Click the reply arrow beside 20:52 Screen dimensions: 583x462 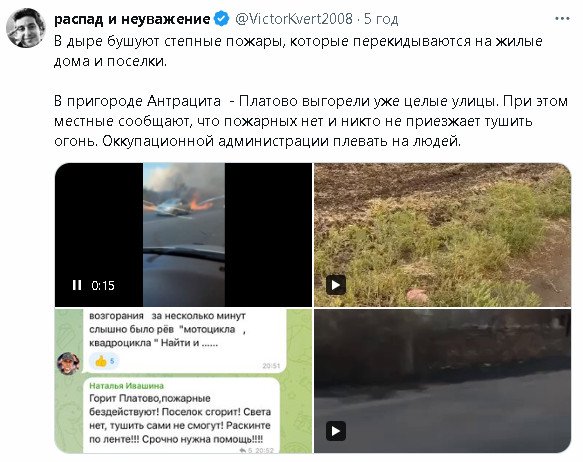(x=243, y=450)
